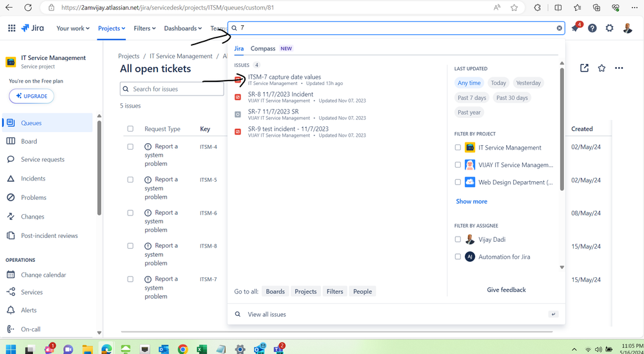
Task: Select the header select-all checkbox
Action: (x=130, y=128)
